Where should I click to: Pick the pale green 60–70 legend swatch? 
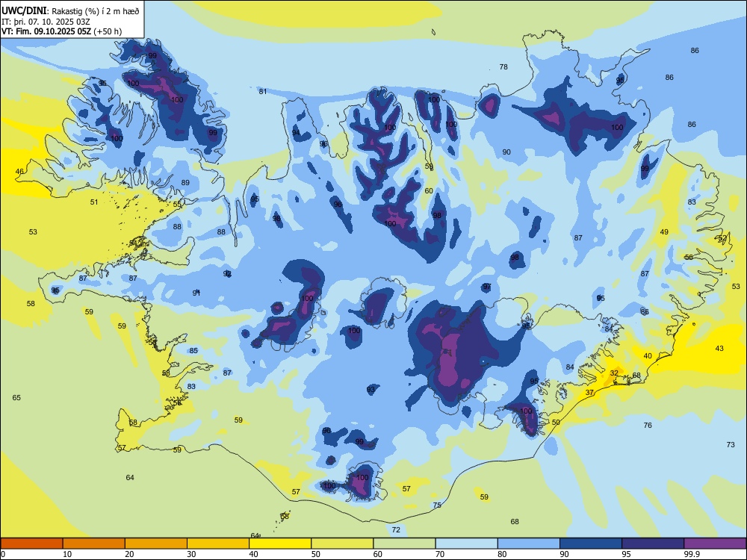tap(404, 544)
